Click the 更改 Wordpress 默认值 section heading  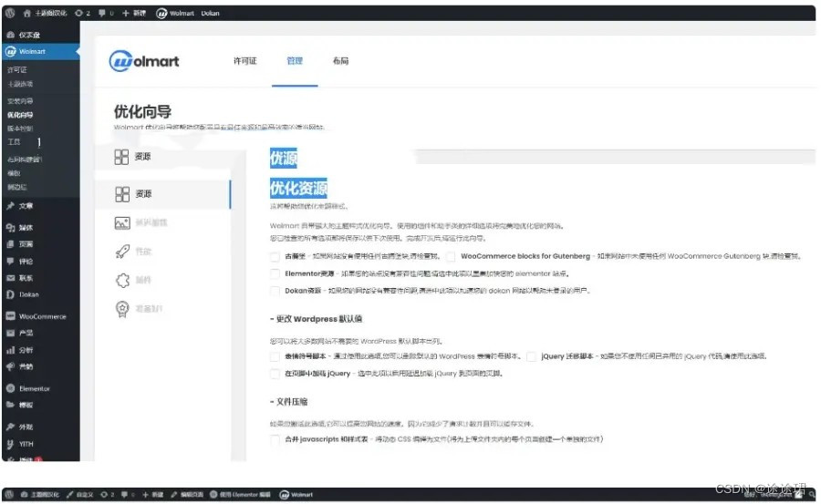[317, 319]
